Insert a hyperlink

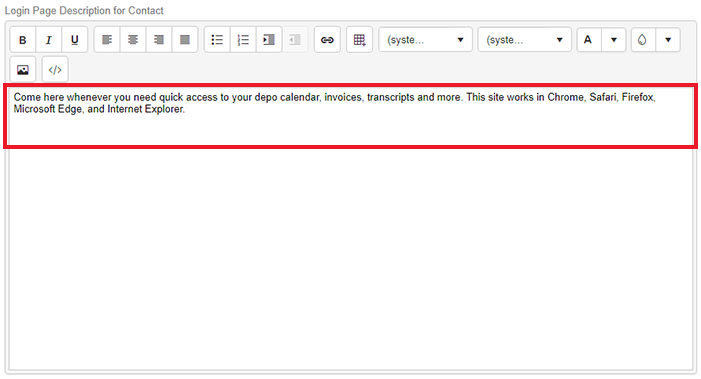327,40
